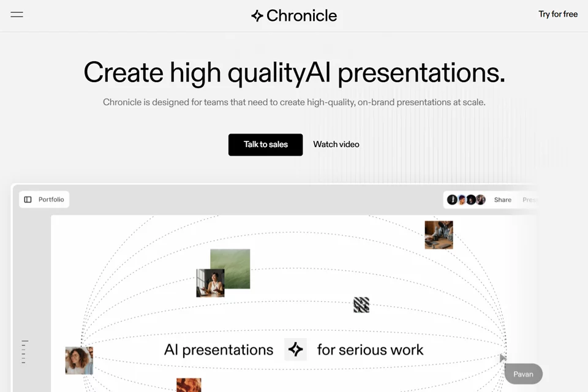
Task: Click the Portfolio title label
Action: (51, 200)
